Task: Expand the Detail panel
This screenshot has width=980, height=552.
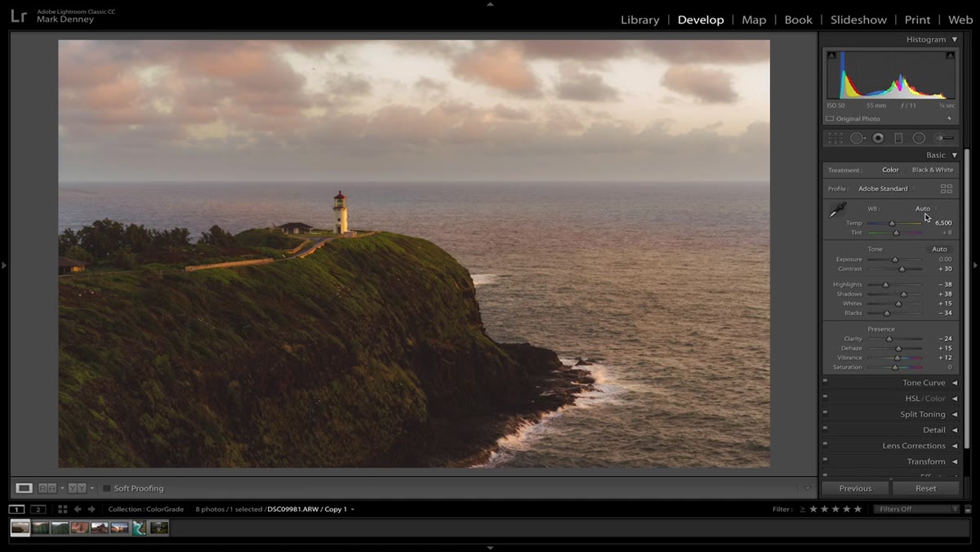Action: click(954, 430)
